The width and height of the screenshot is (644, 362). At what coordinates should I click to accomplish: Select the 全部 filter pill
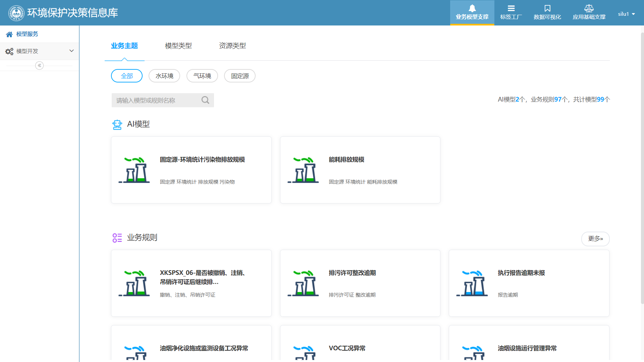point(127,76)
